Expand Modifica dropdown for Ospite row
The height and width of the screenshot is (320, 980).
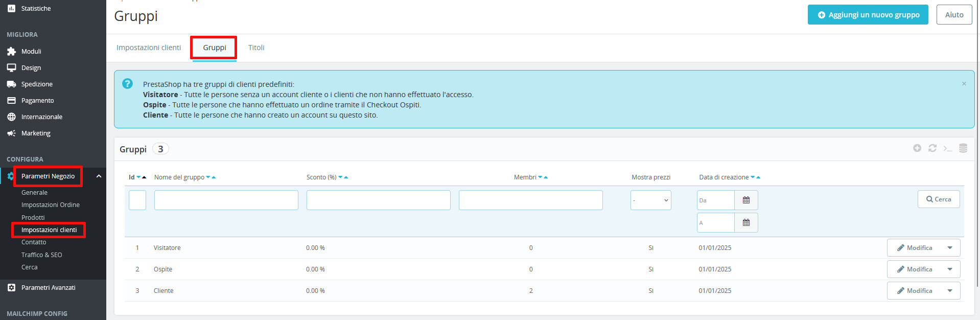950,269
